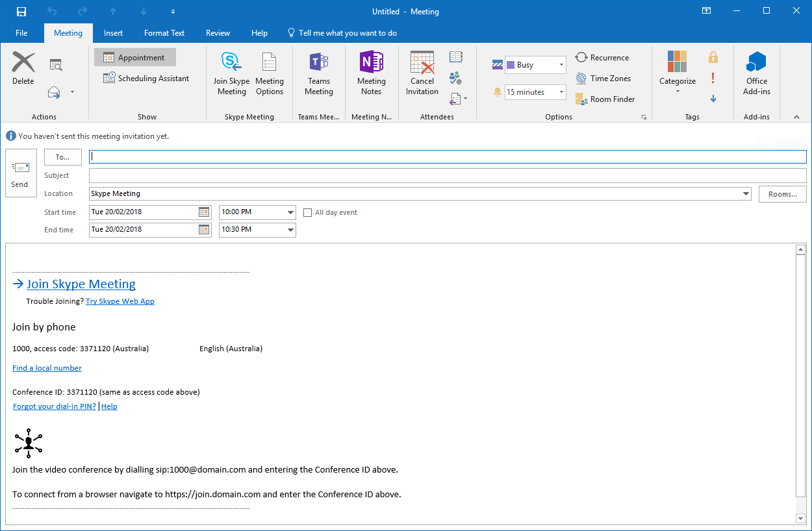Open the Help ribbon tab
The width and height of the screenshot is (812, 531).
click(x=259, y=33)
